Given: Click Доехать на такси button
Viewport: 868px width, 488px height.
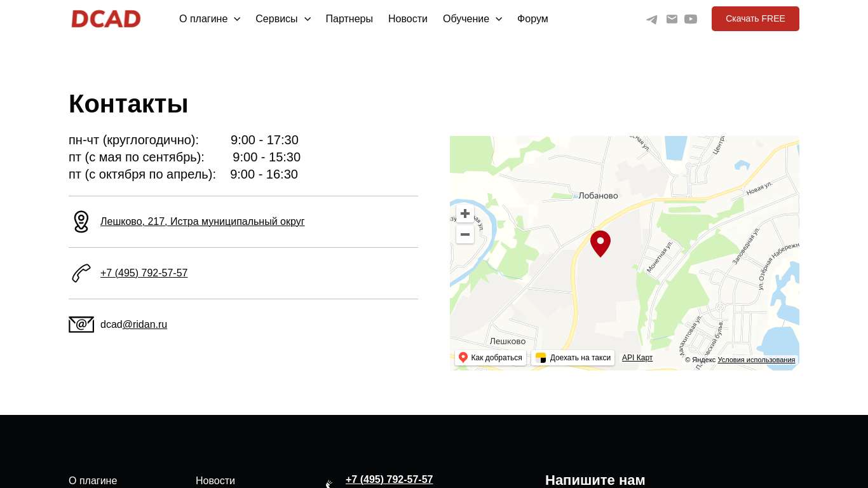Looking at the screenshot, I should pyautogui.click(x=573, y=358).
